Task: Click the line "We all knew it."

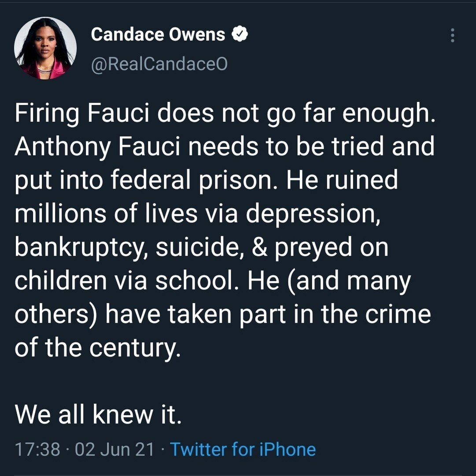Action: [98, 414]
